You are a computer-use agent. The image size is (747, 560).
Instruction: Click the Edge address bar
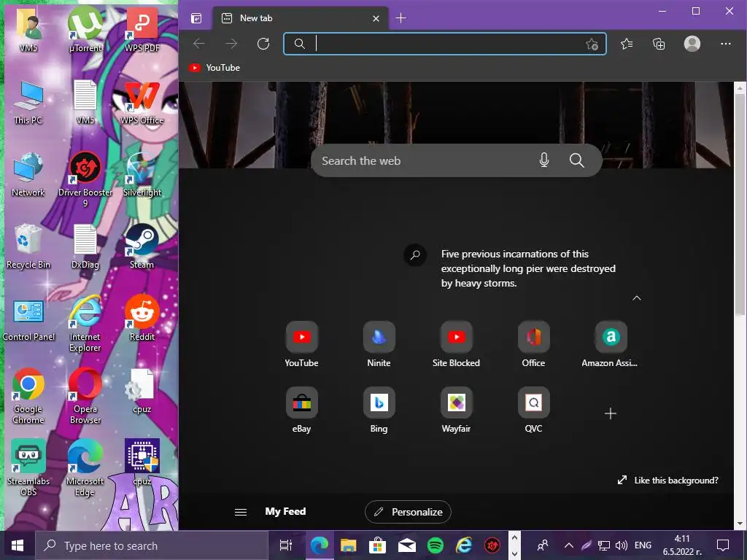(x=445, y=44)
